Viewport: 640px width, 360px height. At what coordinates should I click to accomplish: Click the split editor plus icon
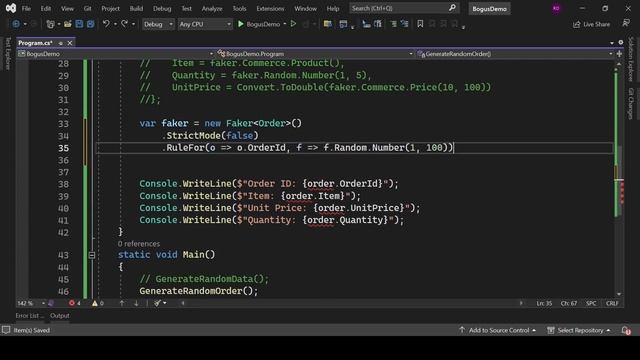(x=619, y=54)
